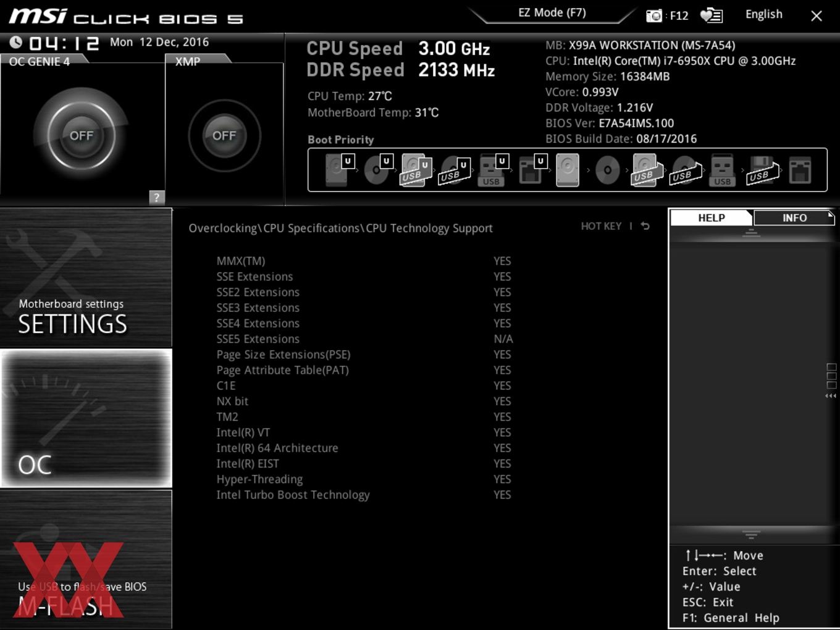Select the legacy USB CD/DVD boot icon
This screenshot has height=630, width=840.
pyautogui.click(x=685, y=171)
